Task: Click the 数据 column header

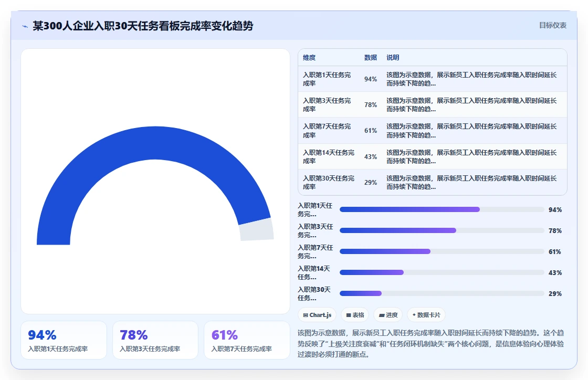Action: [x=371, y=57]
